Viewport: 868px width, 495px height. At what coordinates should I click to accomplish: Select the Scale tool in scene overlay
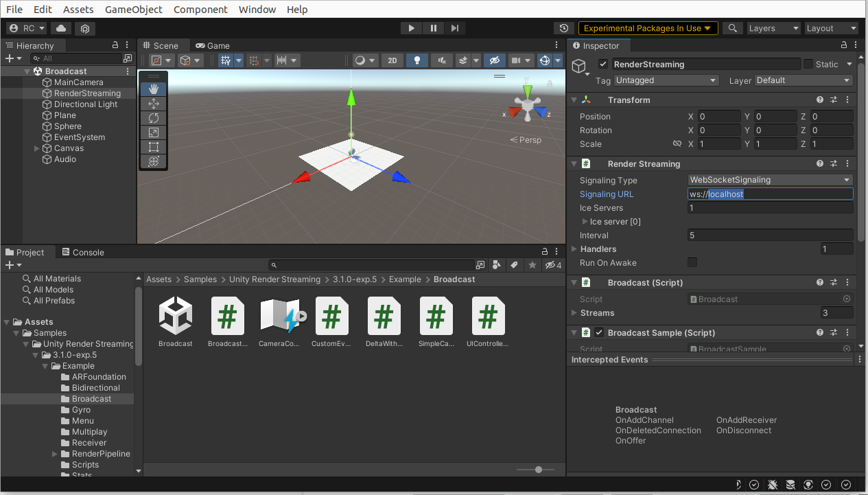[x=154, y=133]
